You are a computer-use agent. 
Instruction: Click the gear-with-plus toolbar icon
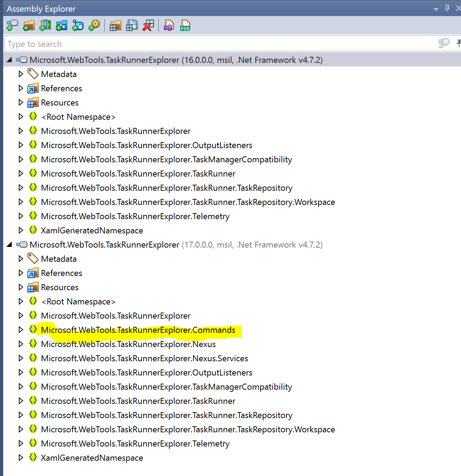click(x=94, y=25)
